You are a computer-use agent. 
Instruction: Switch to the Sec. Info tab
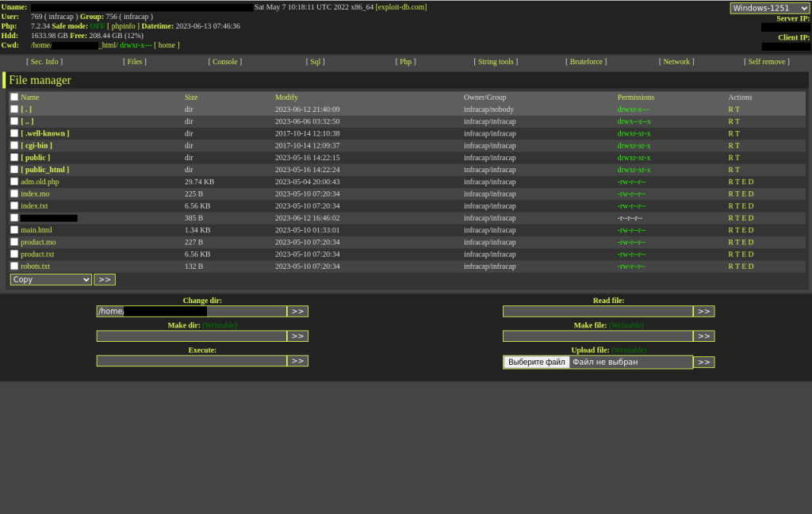(x=44, y=62)
